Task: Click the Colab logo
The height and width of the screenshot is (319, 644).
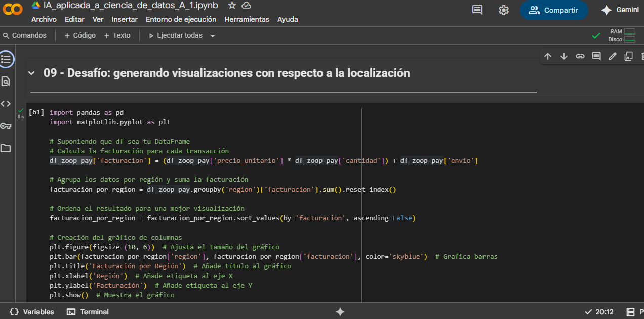Action: 12,10
